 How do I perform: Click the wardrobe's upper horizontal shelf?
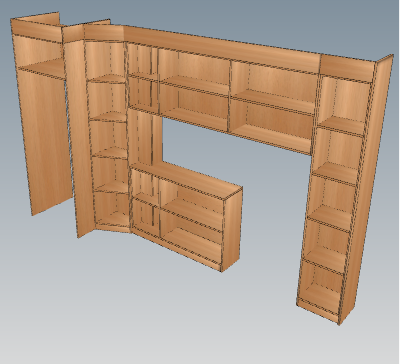point(42,68)
